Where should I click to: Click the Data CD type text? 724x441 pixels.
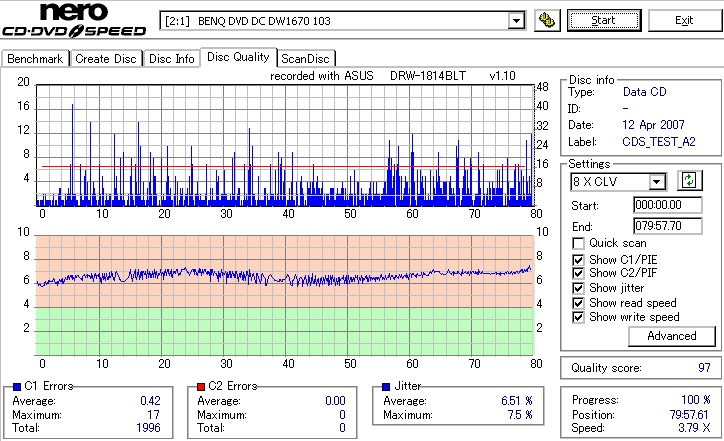tap(645, 92)
